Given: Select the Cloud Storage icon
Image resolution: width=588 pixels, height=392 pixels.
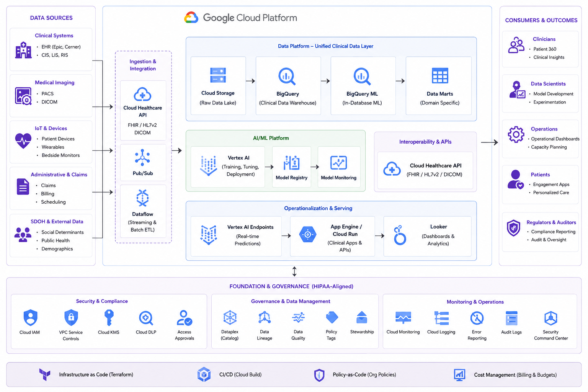Looking at the screenshot, I should 218,75.
